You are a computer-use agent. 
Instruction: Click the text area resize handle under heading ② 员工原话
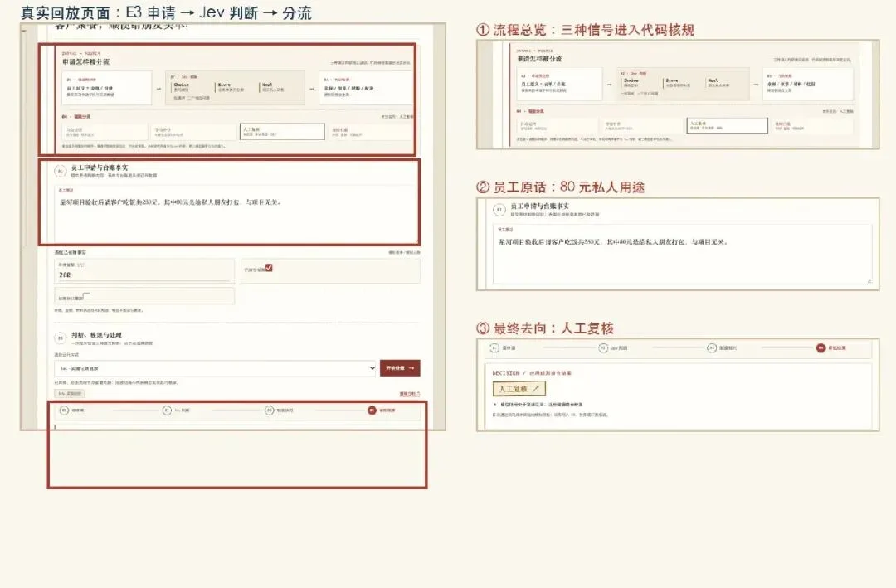[869, 281]
